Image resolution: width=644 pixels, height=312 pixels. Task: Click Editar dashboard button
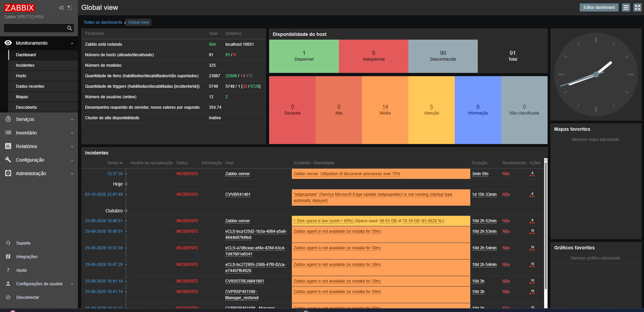point(599,7)
